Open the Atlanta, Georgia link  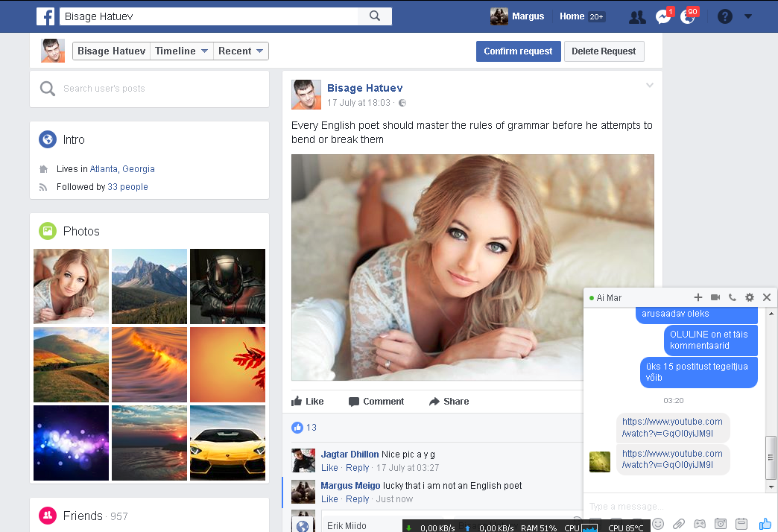point(122,168)
